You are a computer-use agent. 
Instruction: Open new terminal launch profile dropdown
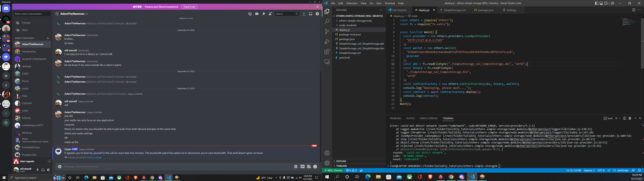[620, 118]
